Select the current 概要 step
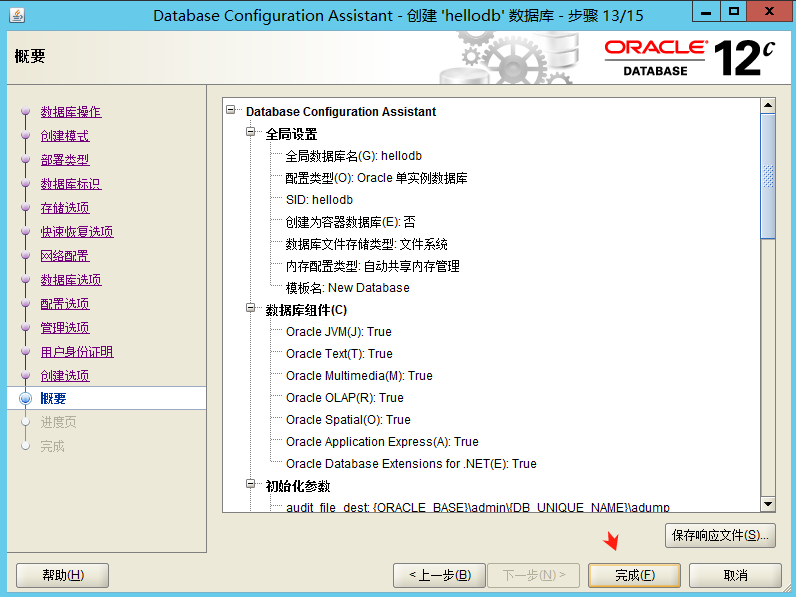The image size is (796, 597). pos(53,399)
